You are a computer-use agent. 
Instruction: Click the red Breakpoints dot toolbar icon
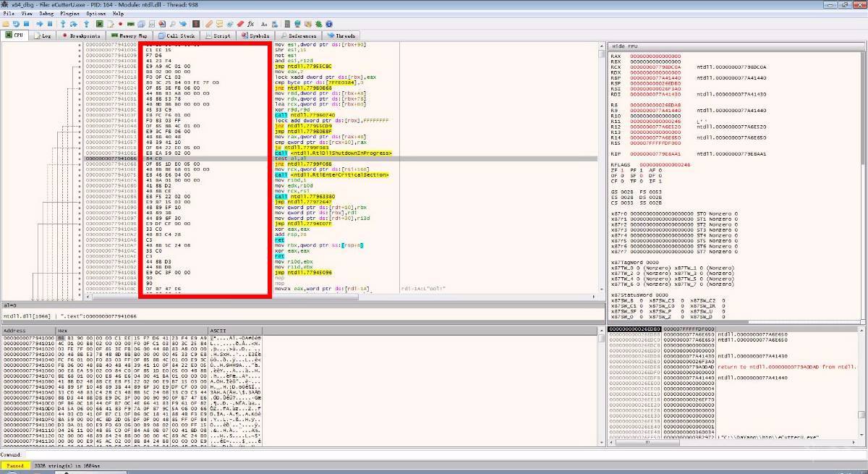point(121,24)
